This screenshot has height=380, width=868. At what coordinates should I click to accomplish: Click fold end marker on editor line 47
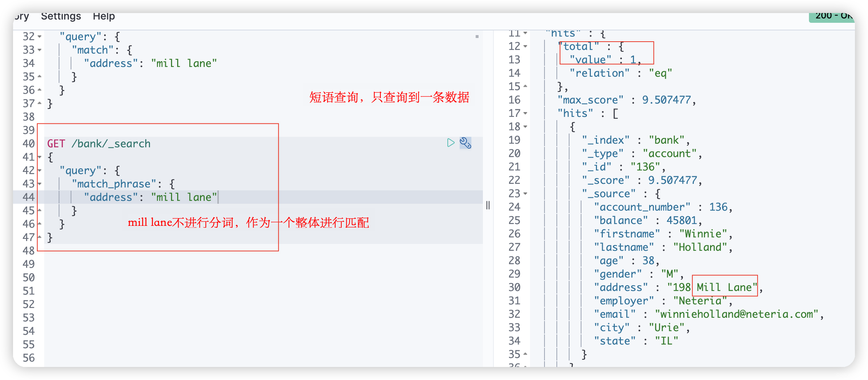[x=39, y=237]
